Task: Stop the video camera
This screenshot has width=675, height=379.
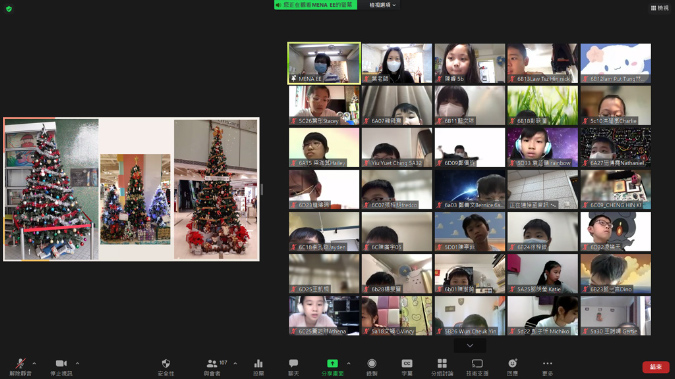Action: coord(61,367)
